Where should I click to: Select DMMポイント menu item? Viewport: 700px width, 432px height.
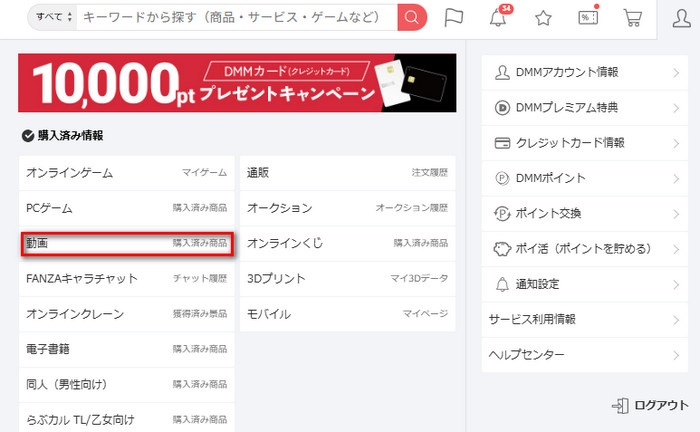[x=584, y=178]
